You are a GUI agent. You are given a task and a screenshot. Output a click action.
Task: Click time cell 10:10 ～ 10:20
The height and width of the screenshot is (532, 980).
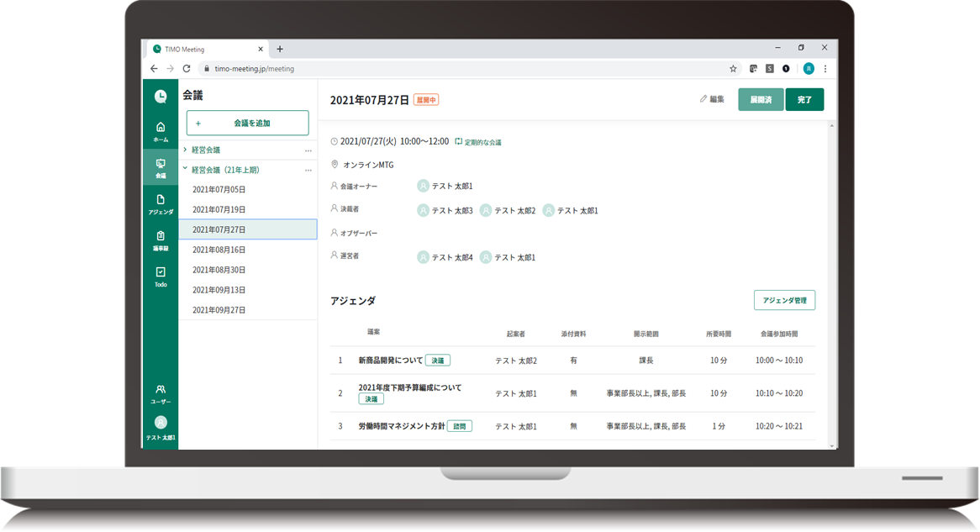pyautogui.click(x=779, y=393)
